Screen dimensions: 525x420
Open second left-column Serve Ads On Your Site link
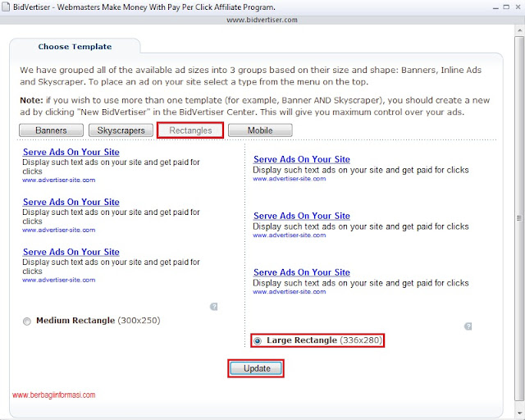tap(71, 202)
